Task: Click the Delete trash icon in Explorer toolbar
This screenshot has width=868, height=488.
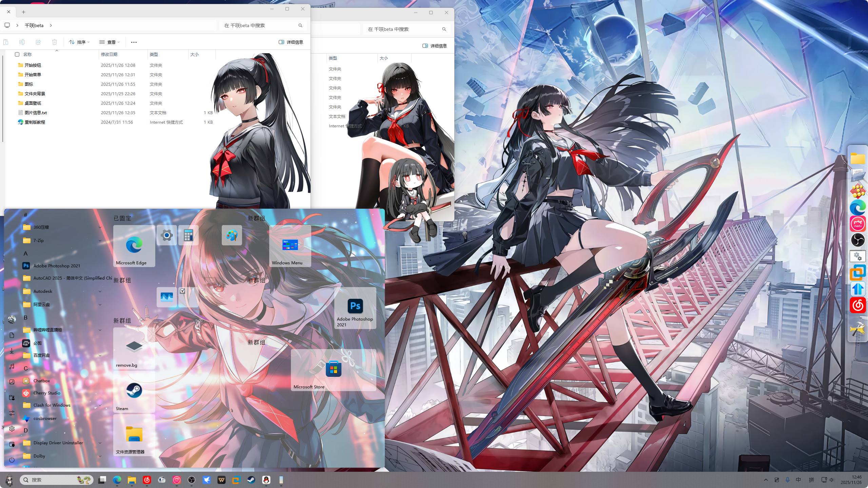Action: point(54,42)
